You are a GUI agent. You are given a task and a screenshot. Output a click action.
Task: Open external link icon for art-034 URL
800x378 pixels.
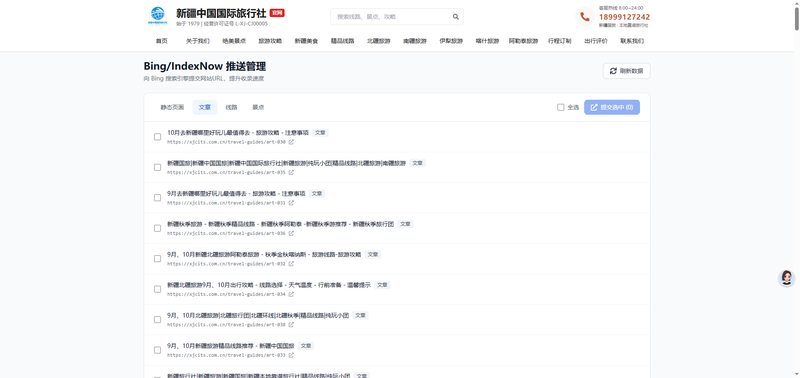291,294
